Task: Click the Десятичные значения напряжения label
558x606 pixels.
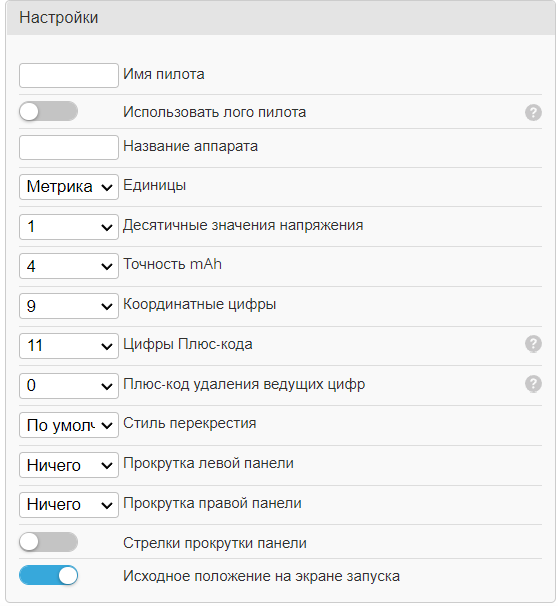Action: tap(243, 225)
